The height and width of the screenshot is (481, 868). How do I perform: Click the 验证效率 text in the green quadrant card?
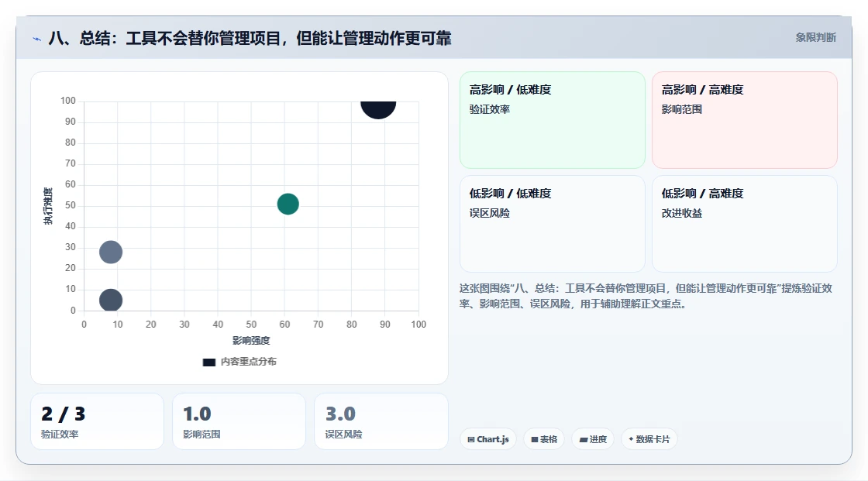coord(489,109)
